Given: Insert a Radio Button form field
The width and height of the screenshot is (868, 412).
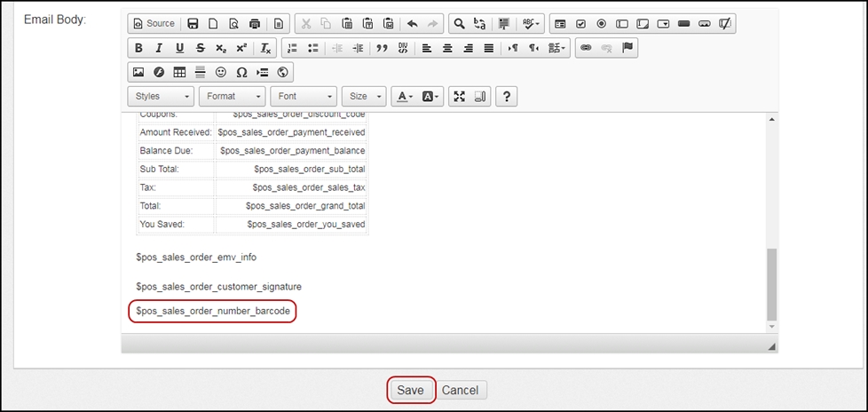Looking at the screenshot, I should (x=601, y=24).
